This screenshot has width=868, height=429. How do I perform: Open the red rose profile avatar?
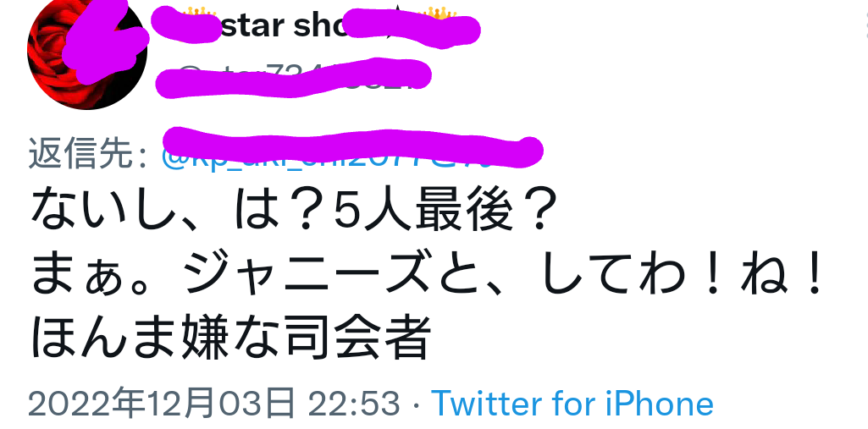pos(87,51)
